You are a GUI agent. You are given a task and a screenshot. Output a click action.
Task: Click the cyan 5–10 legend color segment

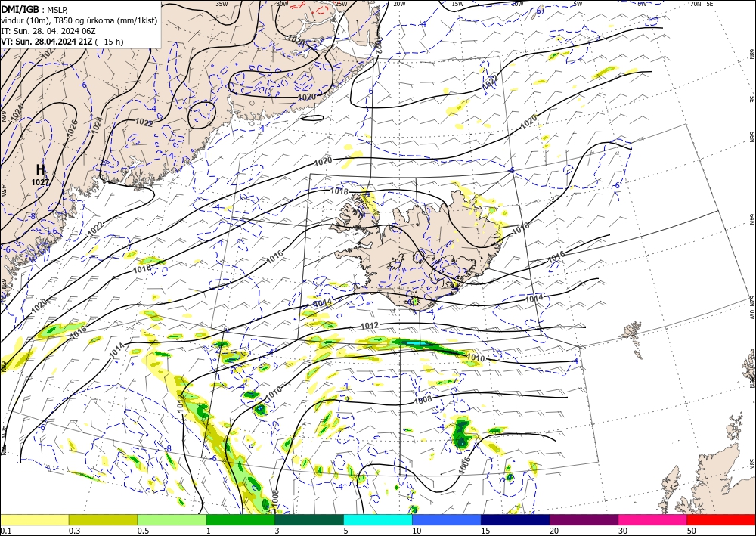coord(378,519)
